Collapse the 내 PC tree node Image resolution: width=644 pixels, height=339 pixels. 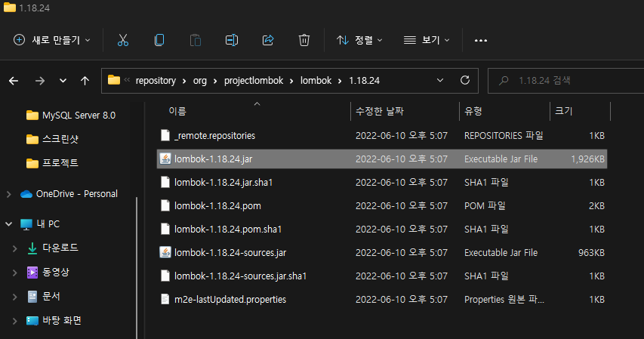point(8,224)
